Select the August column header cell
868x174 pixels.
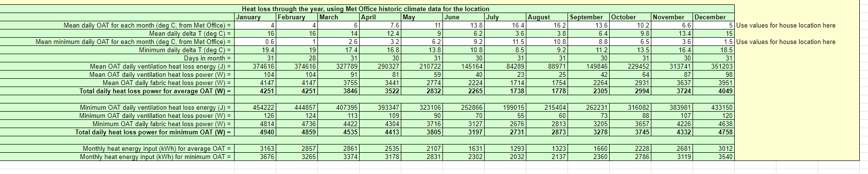tap(547, 17)
